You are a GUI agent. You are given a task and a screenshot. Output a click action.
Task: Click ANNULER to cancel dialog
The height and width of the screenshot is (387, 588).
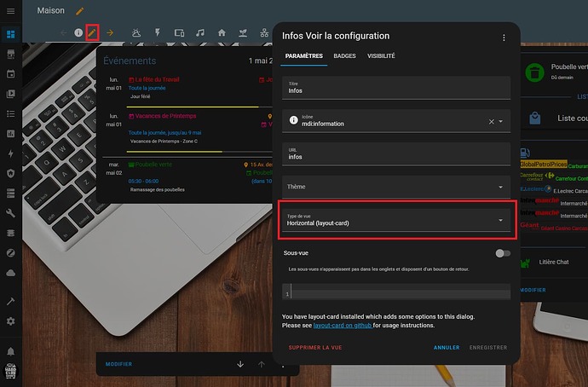447,348
